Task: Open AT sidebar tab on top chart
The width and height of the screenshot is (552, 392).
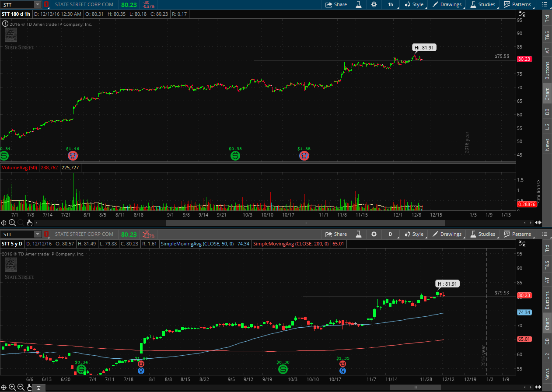Action: click(x=547, y=50)
